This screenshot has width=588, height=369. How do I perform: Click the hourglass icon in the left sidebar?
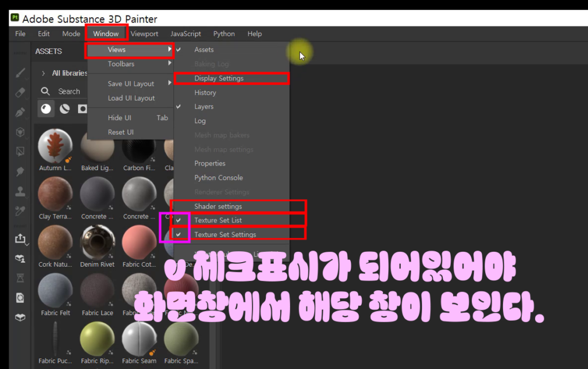pos(20,278)
